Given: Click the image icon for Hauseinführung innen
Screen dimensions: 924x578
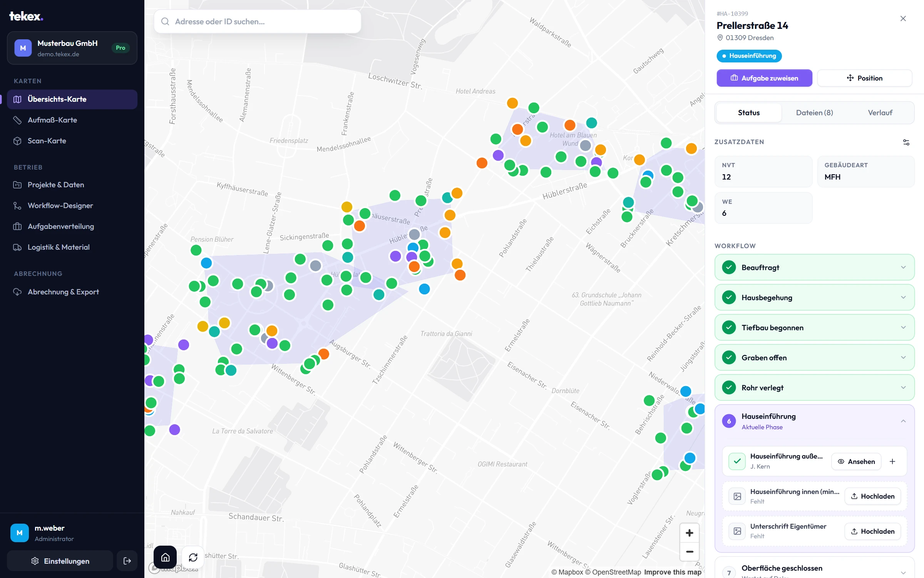Looking at the screenshot, I should click(737, 496).
